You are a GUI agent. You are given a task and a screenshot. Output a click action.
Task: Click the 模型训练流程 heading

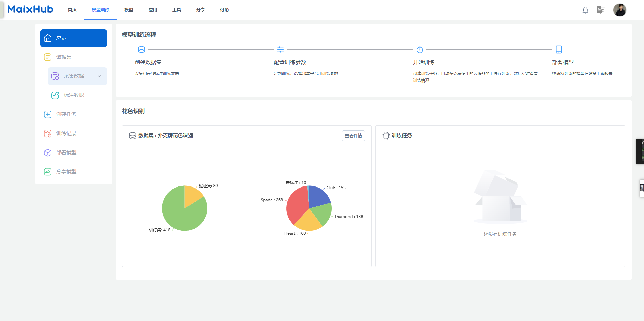click(x=139, y=35)
